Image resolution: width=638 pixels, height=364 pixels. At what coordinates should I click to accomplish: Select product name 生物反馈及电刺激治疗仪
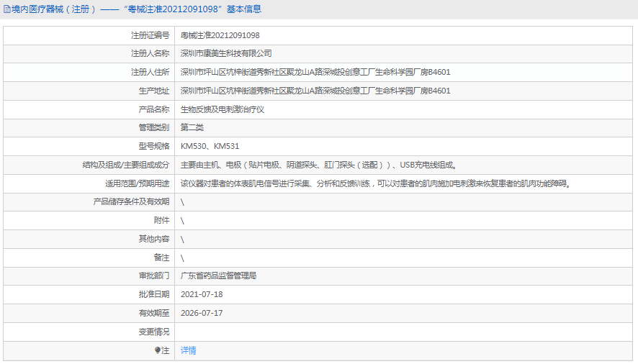223,109
